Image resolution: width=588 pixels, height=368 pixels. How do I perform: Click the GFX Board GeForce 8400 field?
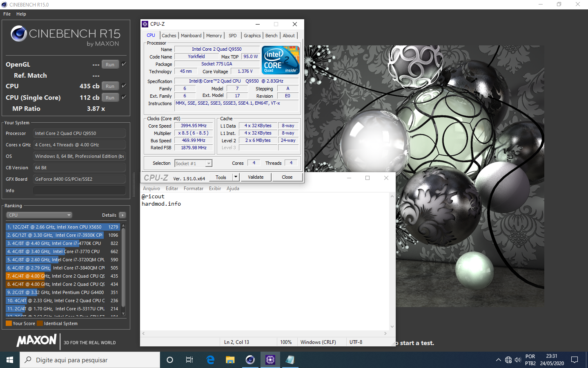click(x=80, y=179)
